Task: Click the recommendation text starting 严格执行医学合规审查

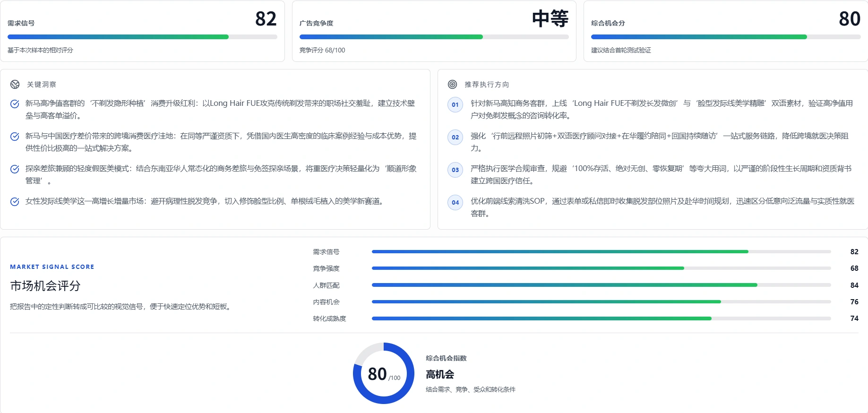Action: click(x=661, y=174)
